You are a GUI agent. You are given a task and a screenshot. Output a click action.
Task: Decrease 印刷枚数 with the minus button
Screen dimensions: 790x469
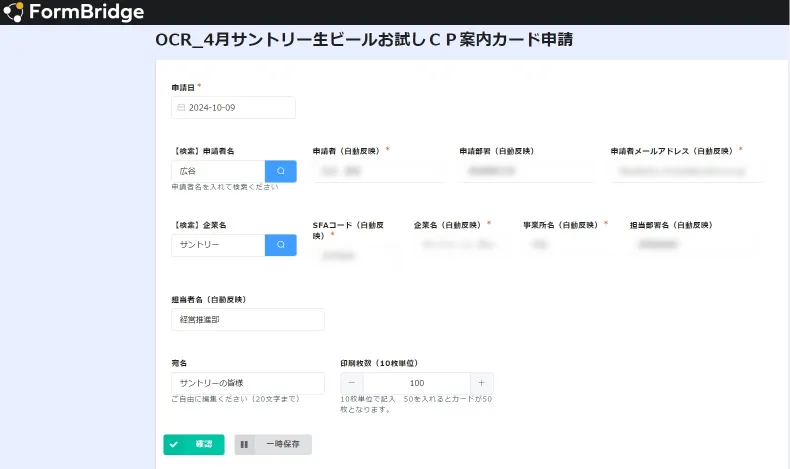point(352,383)
